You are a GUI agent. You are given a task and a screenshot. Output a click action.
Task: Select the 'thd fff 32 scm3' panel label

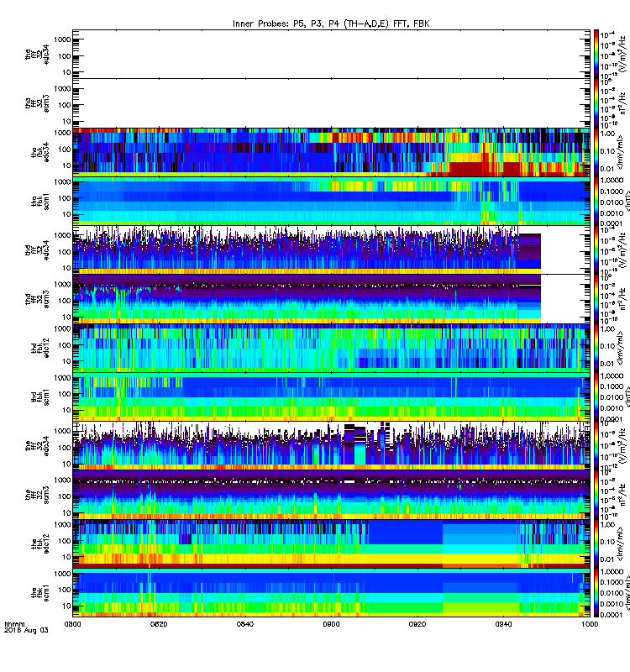pos(37,299)
